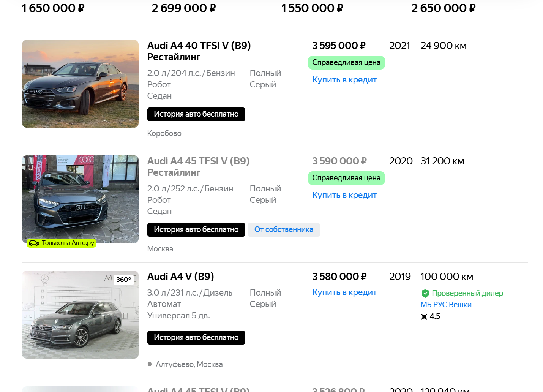The height and width of the screenshot is (392, 543).
Task: Open the photo of Audi at showroom
Action: point(80,198)
